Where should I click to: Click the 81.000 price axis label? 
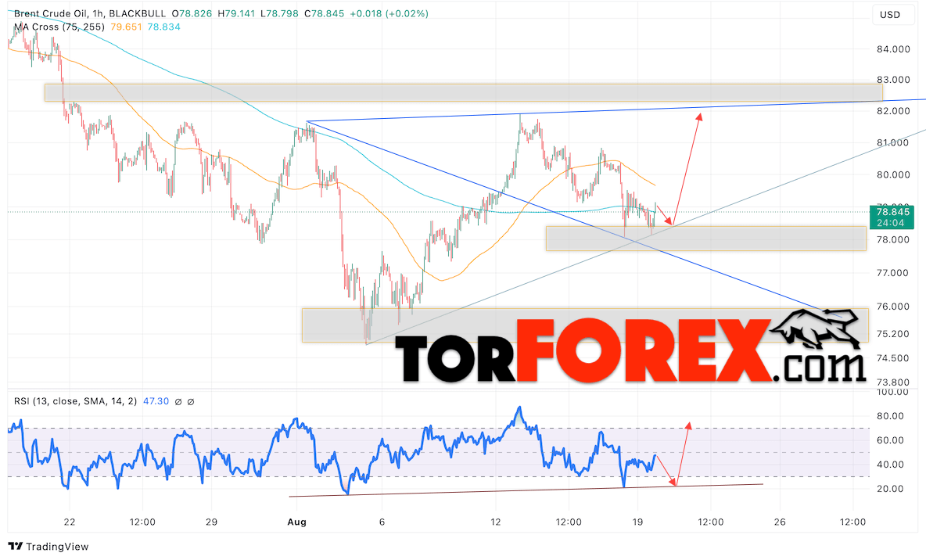893,142
